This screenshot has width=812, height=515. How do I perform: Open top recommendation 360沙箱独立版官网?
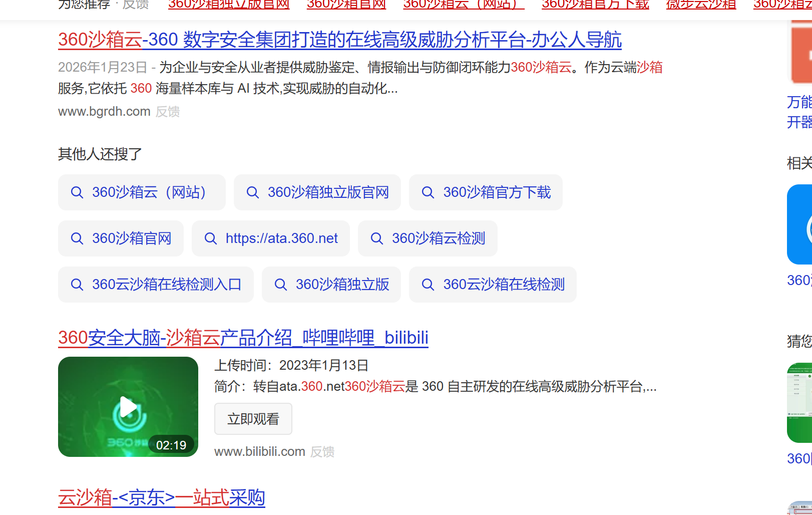tap(229, 5)
